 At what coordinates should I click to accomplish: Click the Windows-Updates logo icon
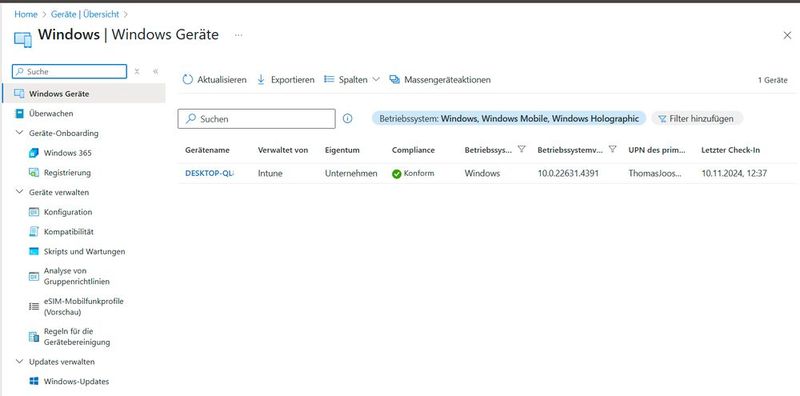pos(34,381)
